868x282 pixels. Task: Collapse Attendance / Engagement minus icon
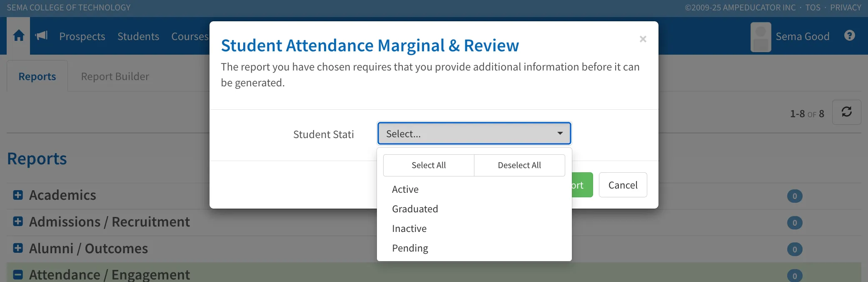(18, 274)
